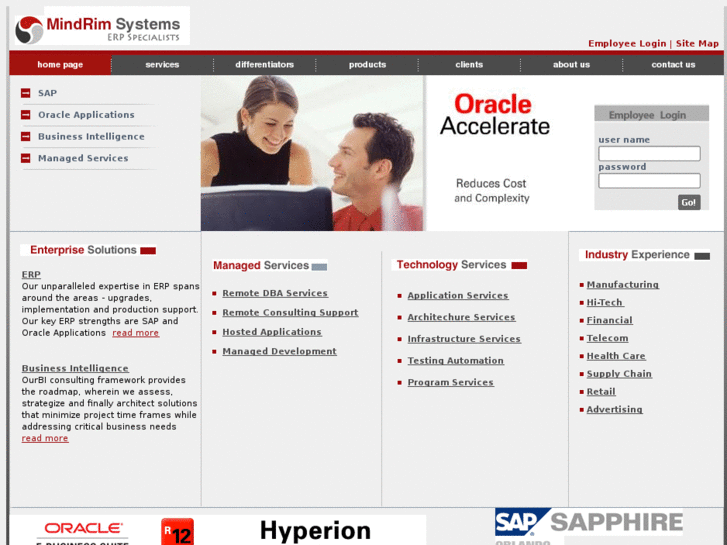The width and height of the screenshot is (727, 545).
Task: Open Advertising industry link
Action: pyautogui.click(x=614, y=410)
